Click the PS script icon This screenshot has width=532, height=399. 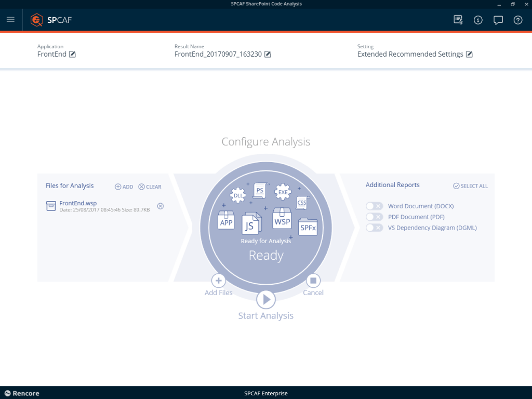tap(261, 191)
